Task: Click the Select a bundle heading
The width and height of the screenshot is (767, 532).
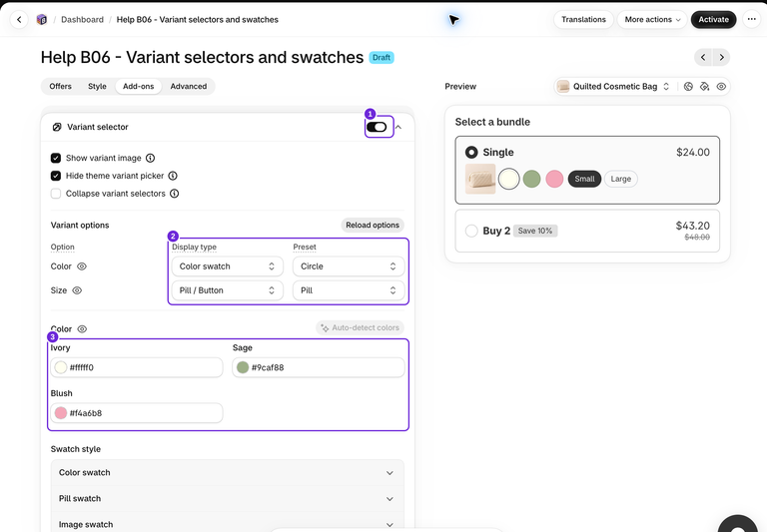Action: tap(492, 122)
